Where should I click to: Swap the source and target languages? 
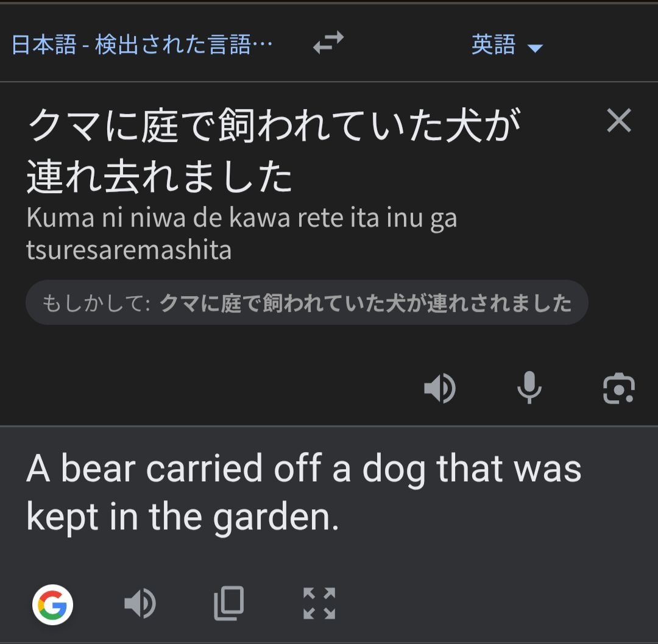click(328, 43)
